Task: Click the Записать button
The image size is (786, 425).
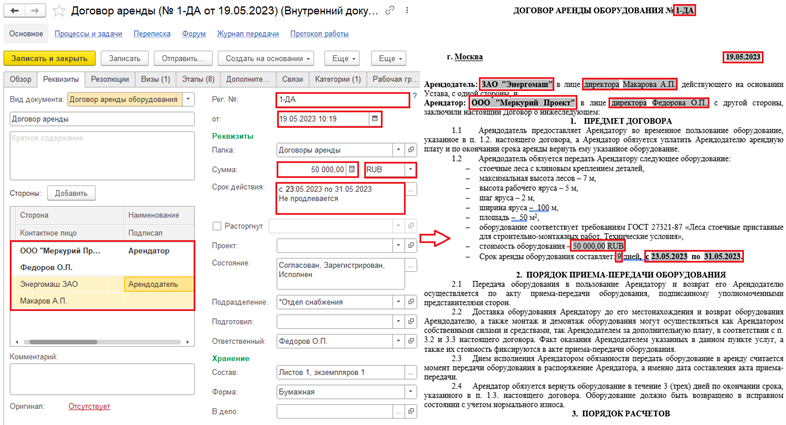Action: tap(125, 58)
